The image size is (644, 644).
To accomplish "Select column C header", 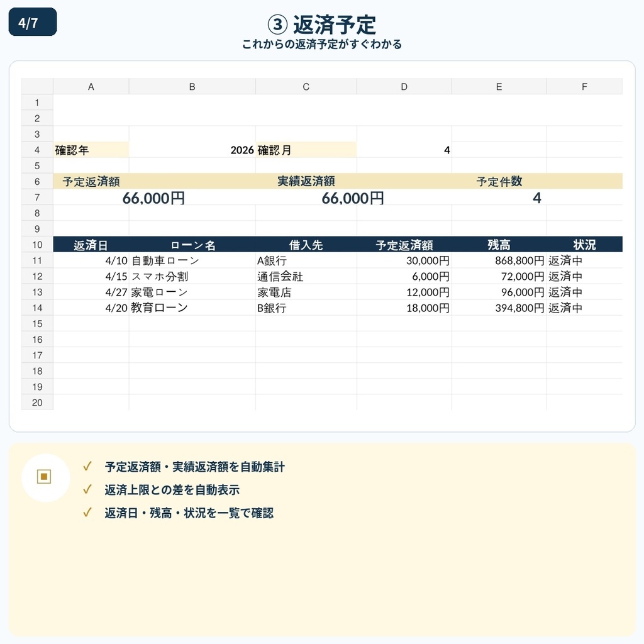I will [x=306, y=87].
